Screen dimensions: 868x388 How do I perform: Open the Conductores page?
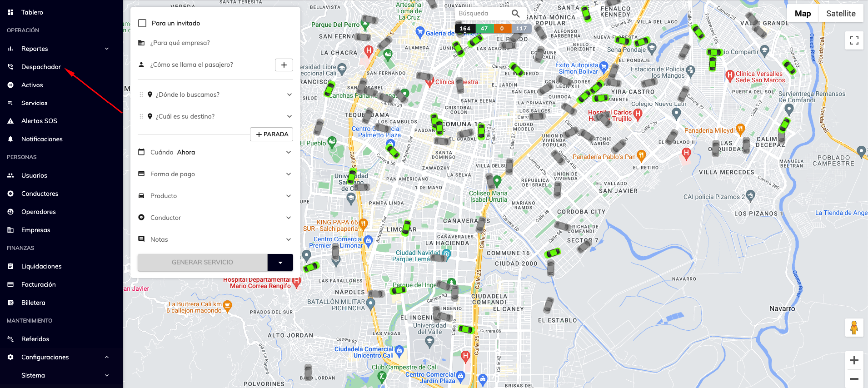pos(40,194)
